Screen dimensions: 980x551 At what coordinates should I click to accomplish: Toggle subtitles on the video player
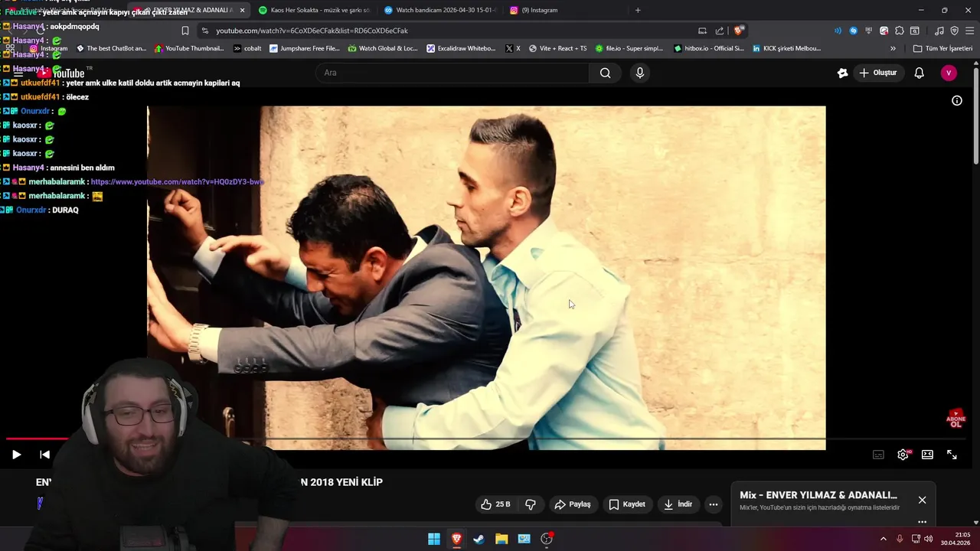click(x=878, y=455)
